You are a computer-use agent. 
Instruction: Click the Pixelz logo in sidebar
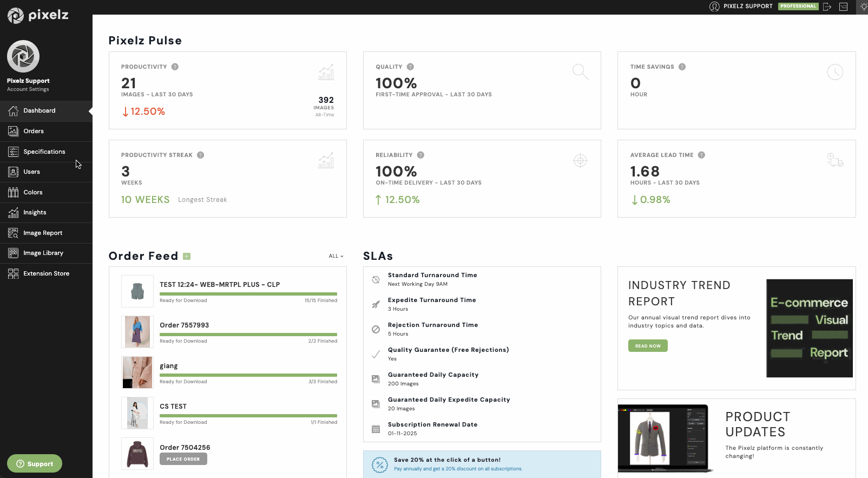pos(38,15)
